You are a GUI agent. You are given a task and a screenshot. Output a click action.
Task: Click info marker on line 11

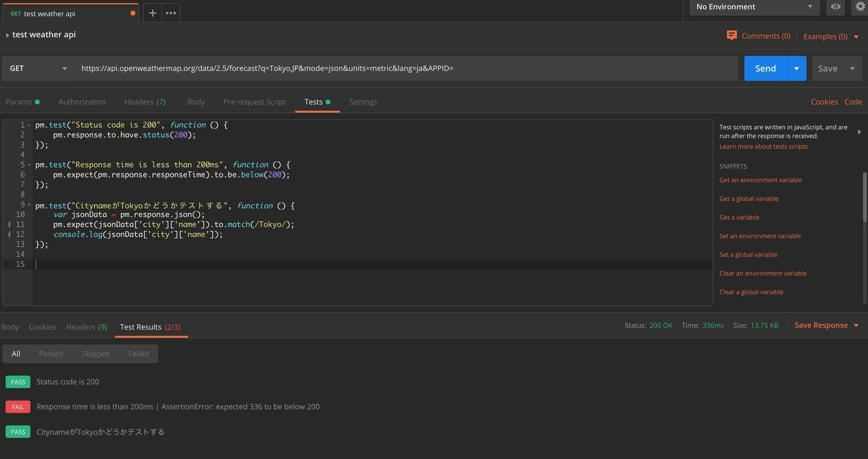point(9,224)
